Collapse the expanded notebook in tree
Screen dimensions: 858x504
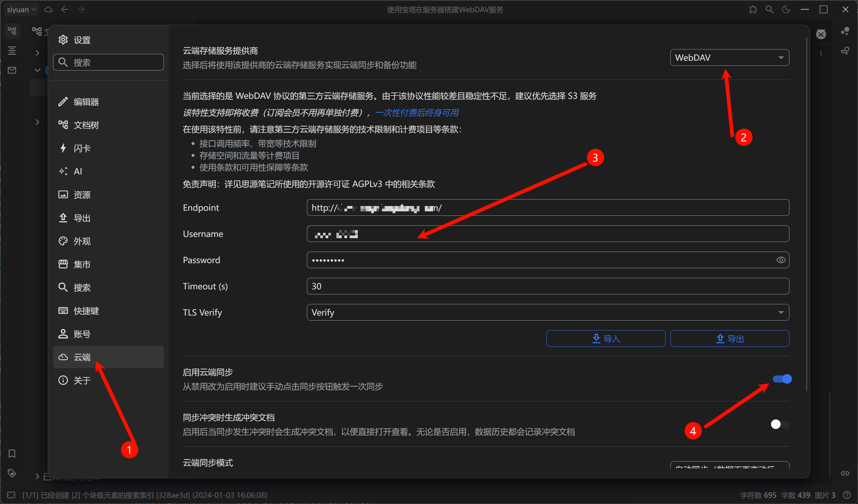click(38, 71)
